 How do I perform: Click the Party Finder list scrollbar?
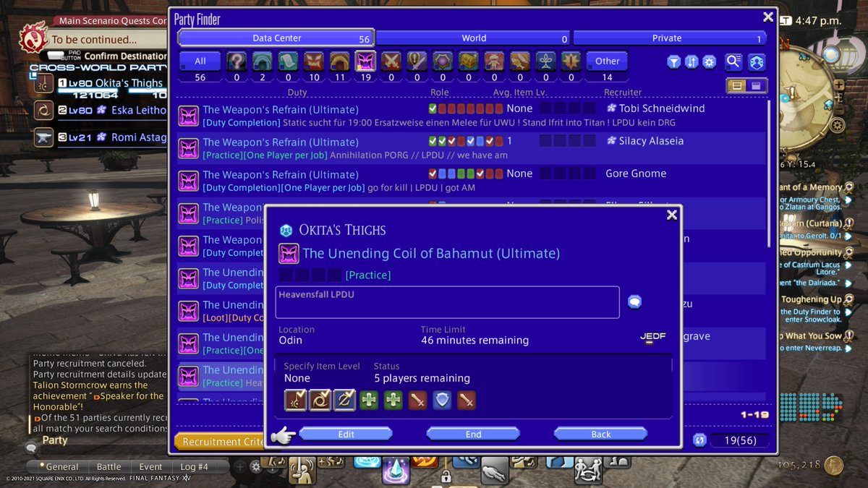(770, 174)
